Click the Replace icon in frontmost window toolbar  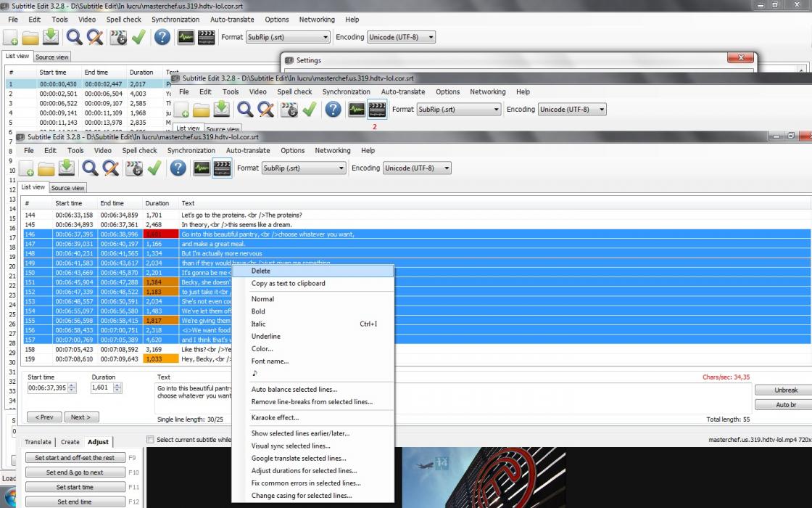111,168
